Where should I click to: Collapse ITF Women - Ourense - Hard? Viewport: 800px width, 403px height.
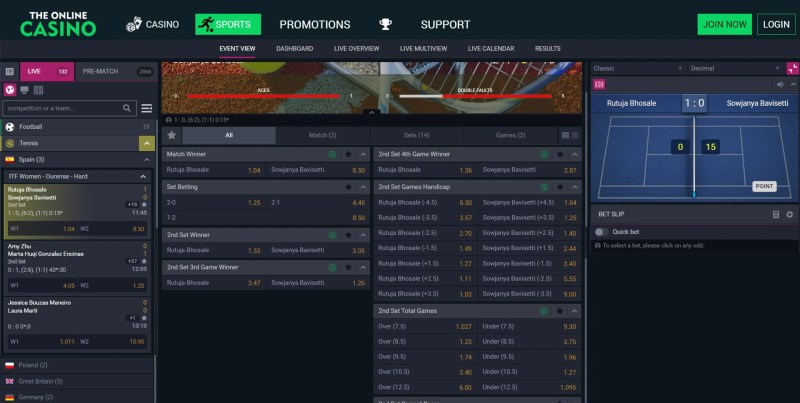click(x=143, y=177)
